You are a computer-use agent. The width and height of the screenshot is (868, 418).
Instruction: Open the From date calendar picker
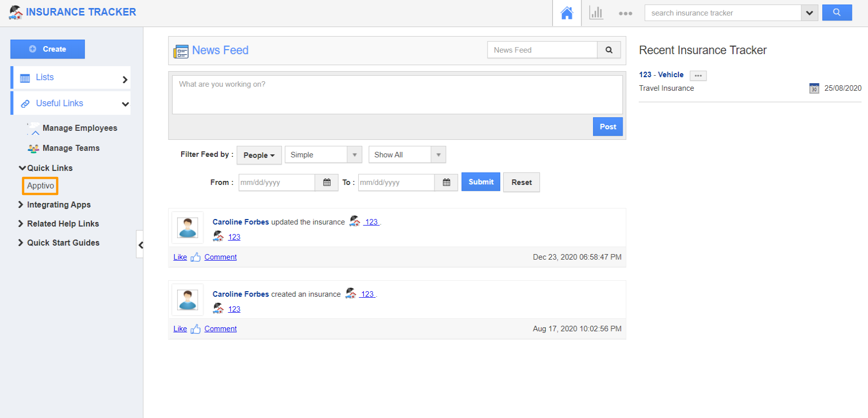click(x=327, y=182)
